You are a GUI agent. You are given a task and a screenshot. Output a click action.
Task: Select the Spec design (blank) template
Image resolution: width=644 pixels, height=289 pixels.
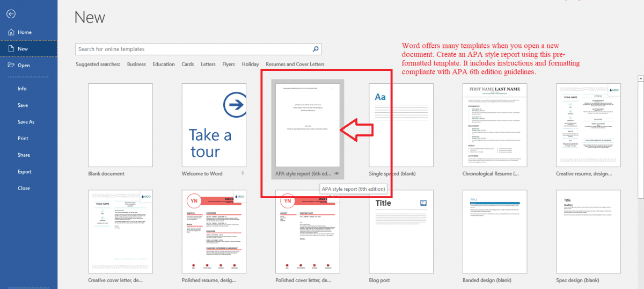point(588,232)
